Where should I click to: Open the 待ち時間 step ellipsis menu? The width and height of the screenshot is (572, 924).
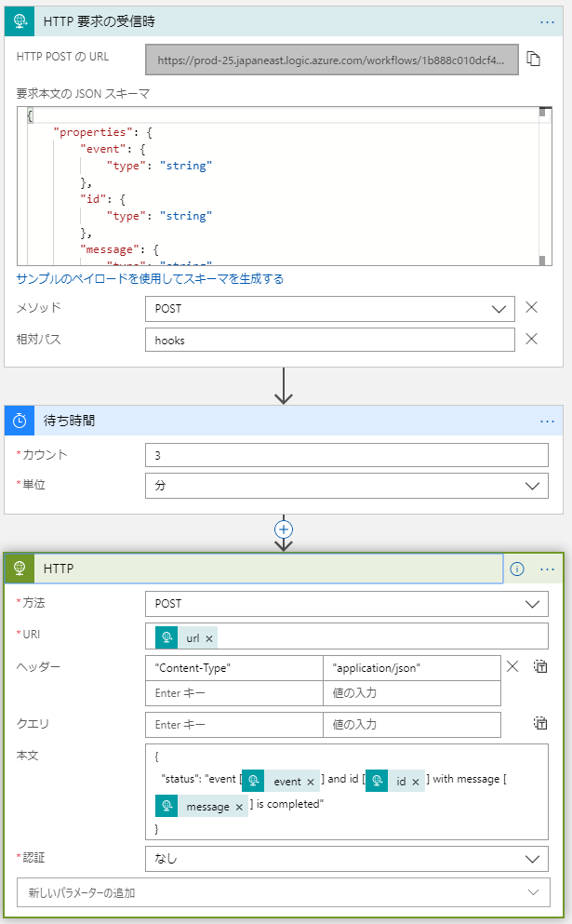tap(547, 422)
